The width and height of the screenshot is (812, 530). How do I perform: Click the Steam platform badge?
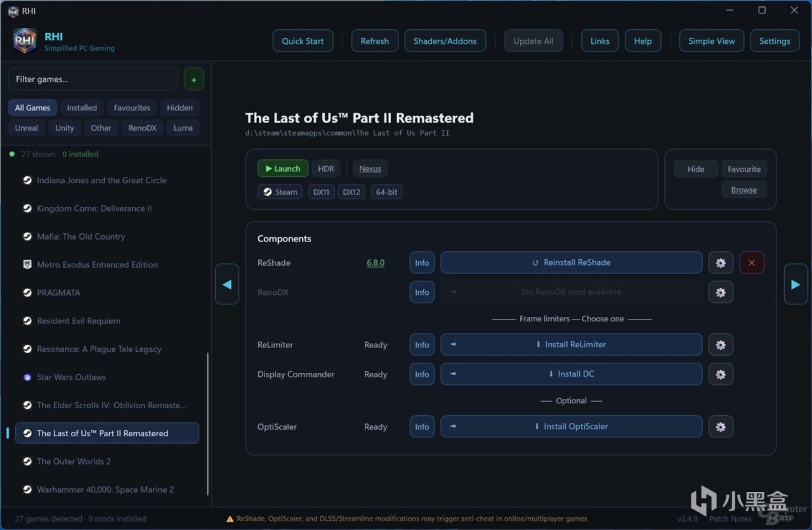280,192
